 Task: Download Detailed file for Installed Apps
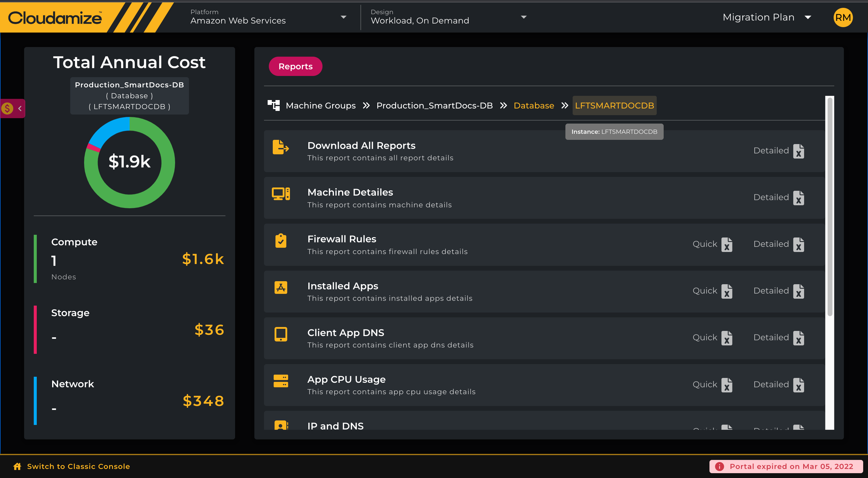pyautogui.click(x=798, y=291)
